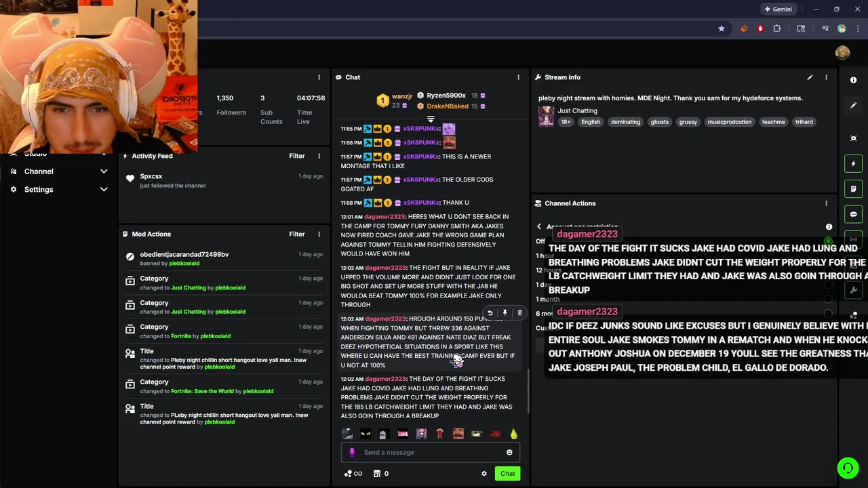Click the purple microphone icon in message box
Image resolution: width=868 pixels, height=488 pixels.
[x=351, y=452]
